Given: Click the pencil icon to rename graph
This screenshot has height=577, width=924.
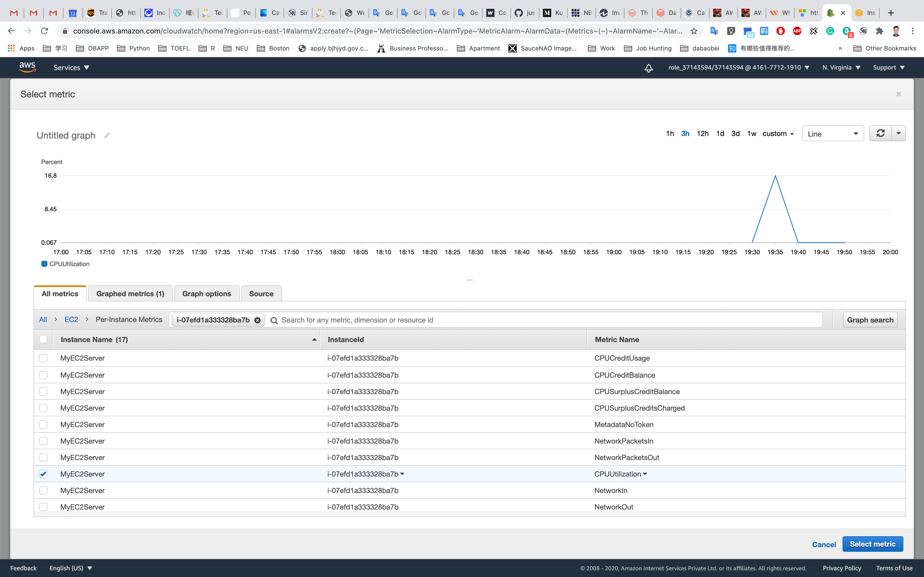Looking at the screenshot, I should 107,135.
